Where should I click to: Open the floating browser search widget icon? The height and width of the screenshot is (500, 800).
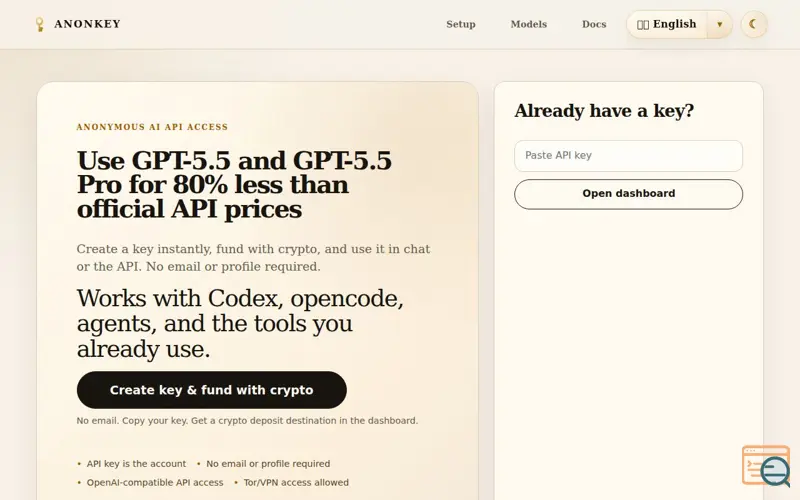[x=765, y=466]
